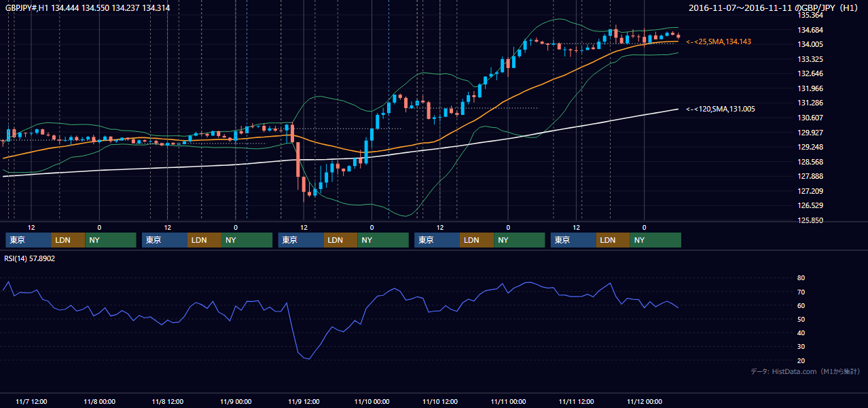
Task: Click RSI scale value 60
Action: 801,305
